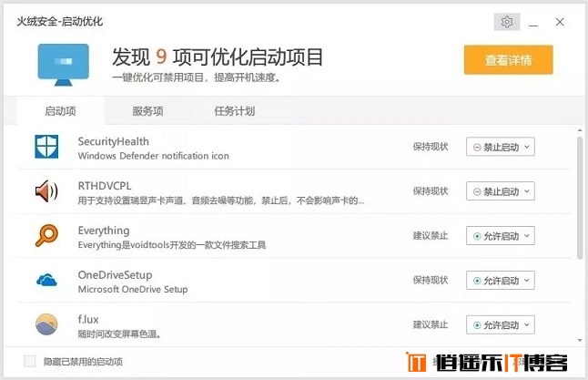Click the f.lux sunset icon

pyautogui.click(x=46, y=324)
